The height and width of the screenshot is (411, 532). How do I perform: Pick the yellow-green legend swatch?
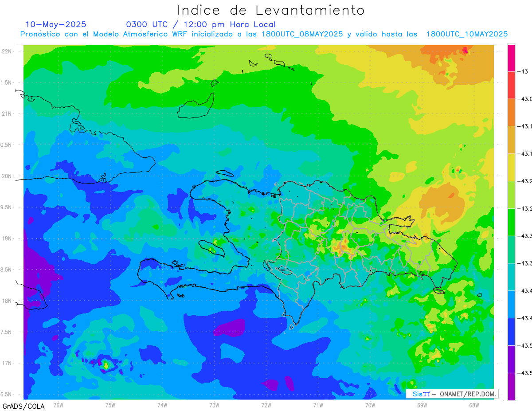coord(511,195)
